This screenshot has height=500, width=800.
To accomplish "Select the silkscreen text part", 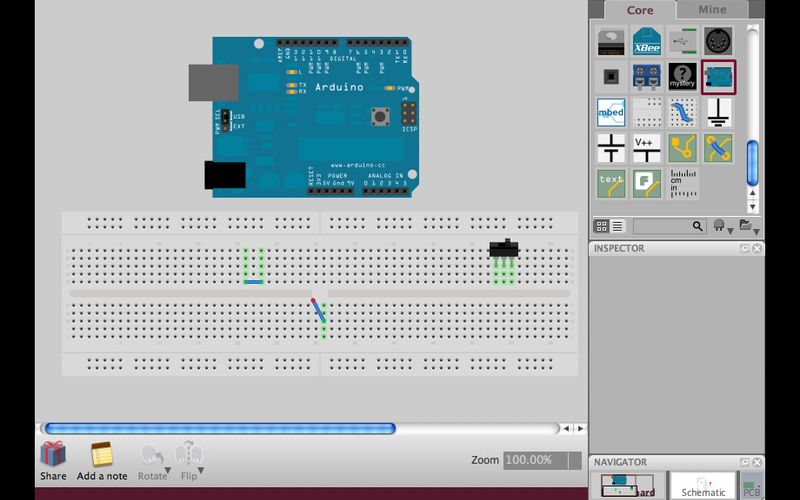I will 611,184.
